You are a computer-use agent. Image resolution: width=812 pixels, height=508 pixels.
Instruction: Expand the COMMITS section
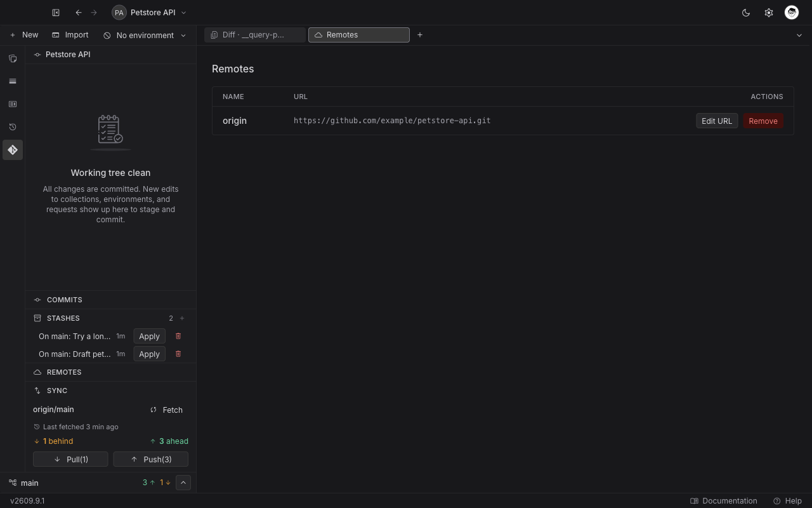point(110,300)
